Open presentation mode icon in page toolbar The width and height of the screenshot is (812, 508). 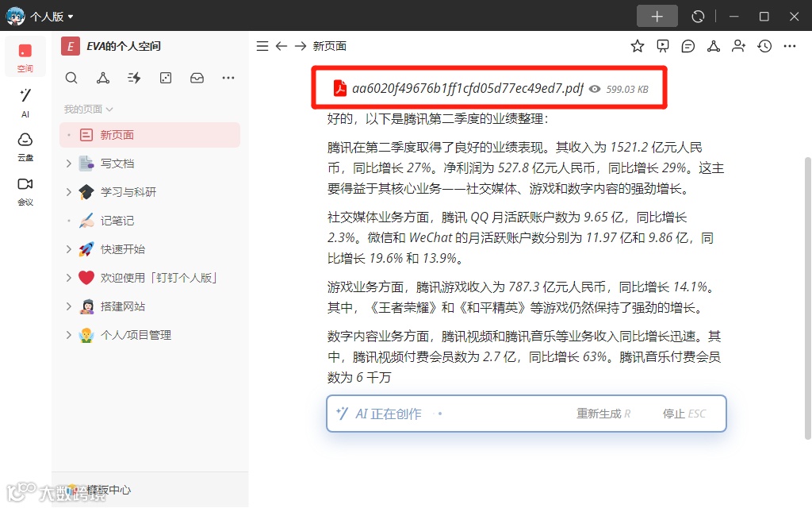pos(663,46)
